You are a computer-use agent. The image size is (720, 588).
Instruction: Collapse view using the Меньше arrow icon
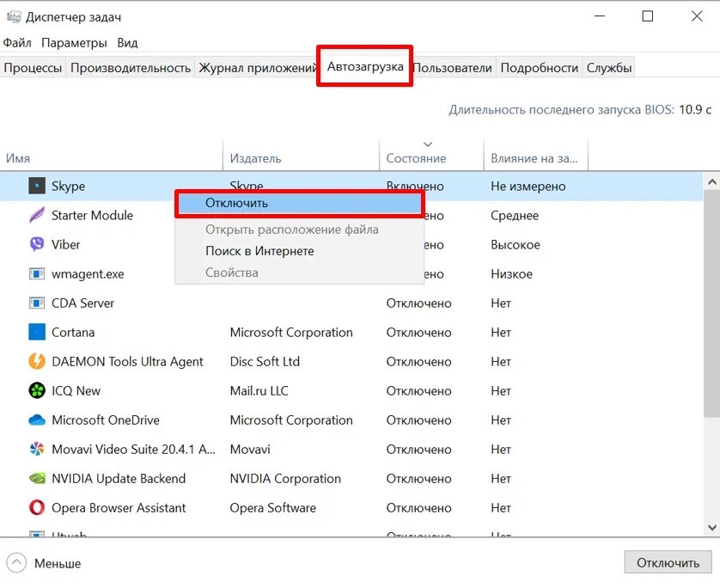[x=16, y=563]
